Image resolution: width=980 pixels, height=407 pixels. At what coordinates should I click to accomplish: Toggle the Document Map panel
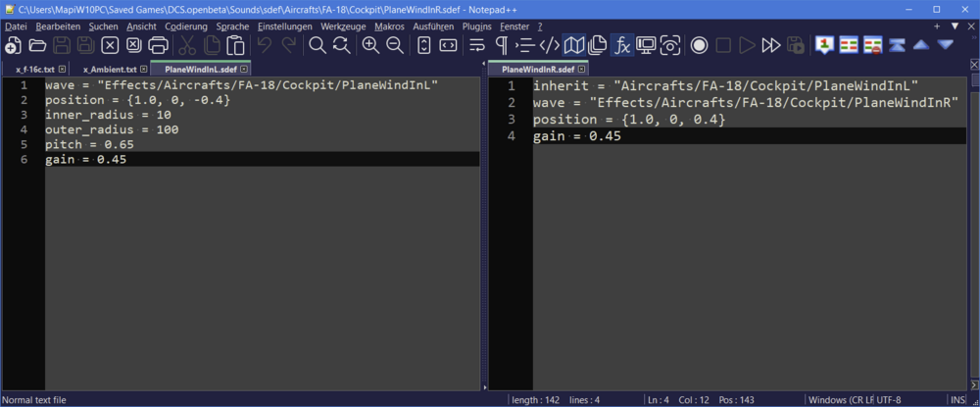tap(573, 45)
